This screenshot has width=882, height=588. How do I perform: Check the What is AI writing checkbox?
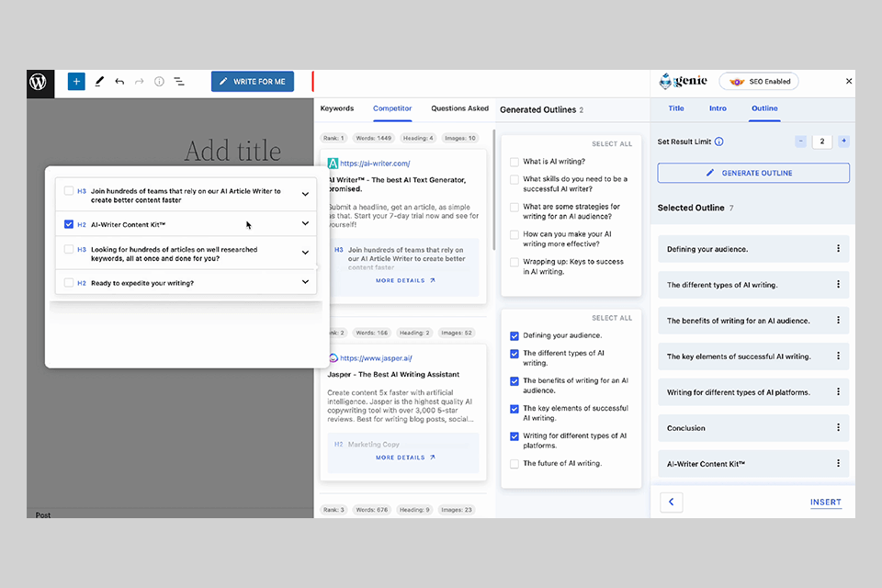(514, 162)
